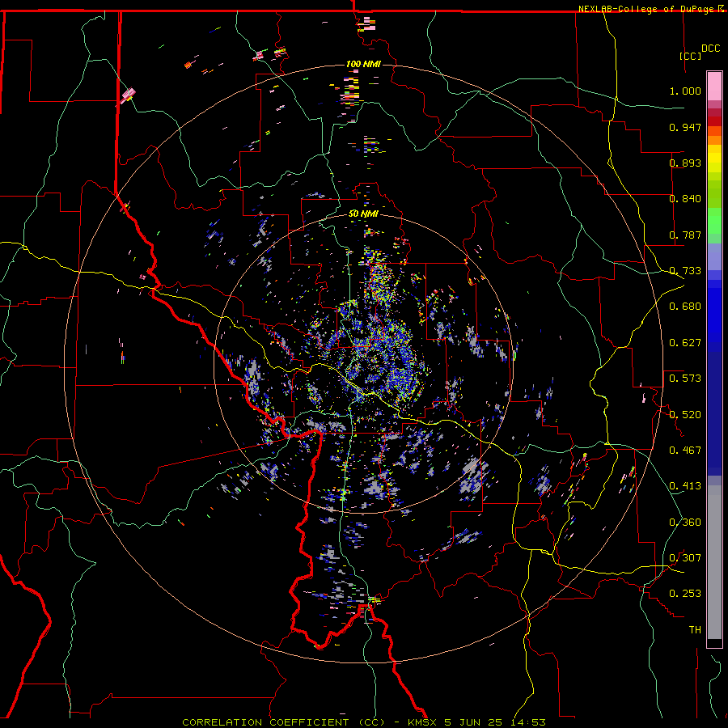Select the "0.787" scale value
728x728 pixels.
click(x=685, y=235)
